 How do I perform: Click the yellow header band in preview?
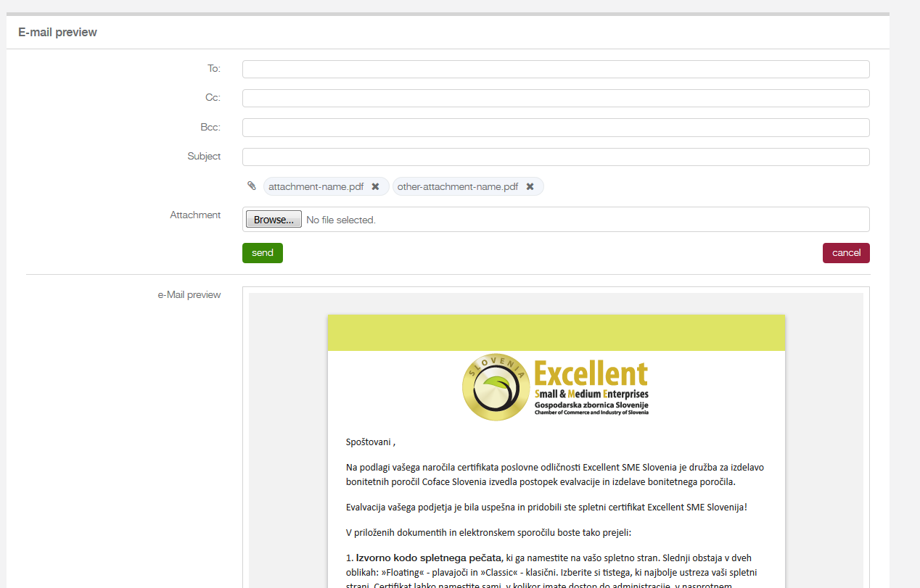[x=556, y=333]
